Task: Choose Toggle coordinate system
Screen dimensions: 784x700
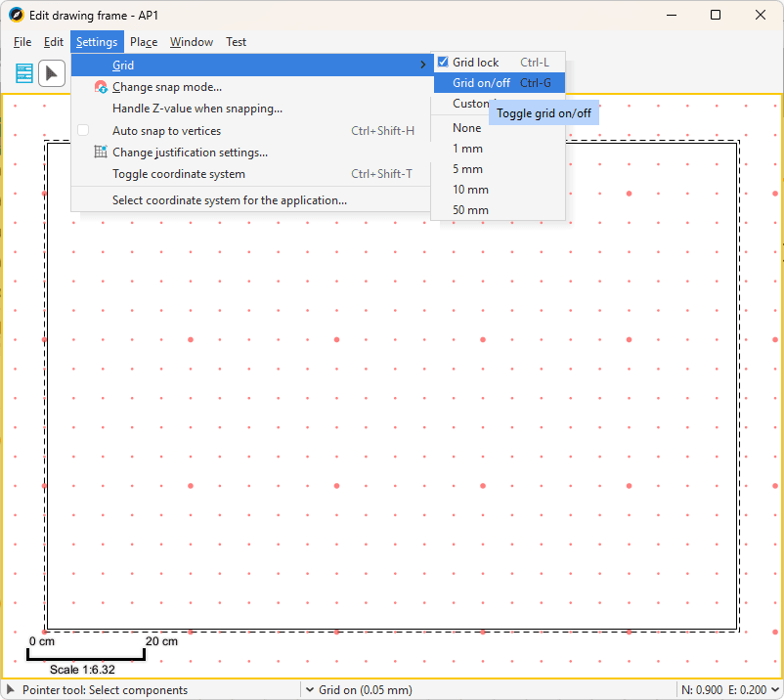Action: point(179,174)
